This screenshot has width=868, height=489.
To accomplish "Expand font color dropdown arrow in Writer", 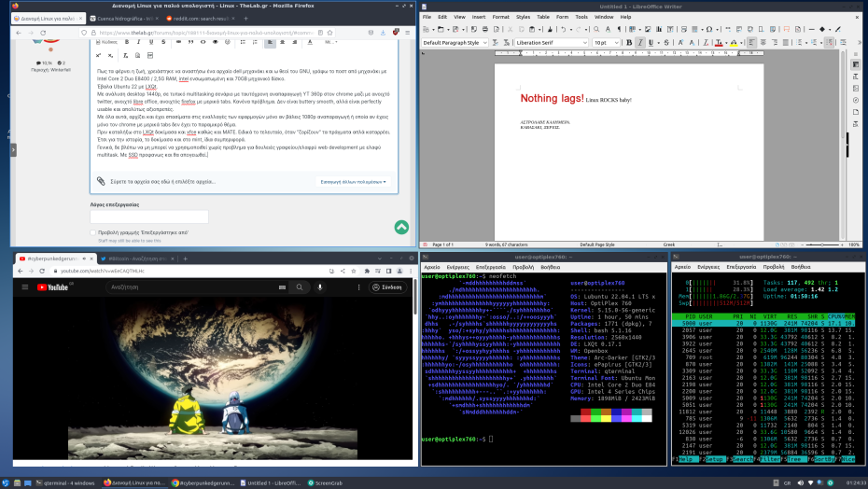I will pyautogui.click(x=726, y=43).
